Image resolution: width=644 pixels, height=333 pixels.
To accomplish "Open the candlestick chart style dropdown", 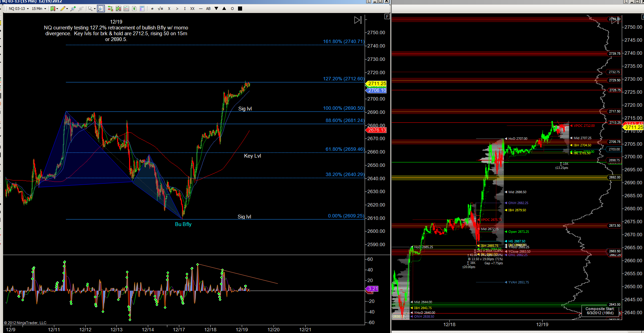I will [54, 9].
